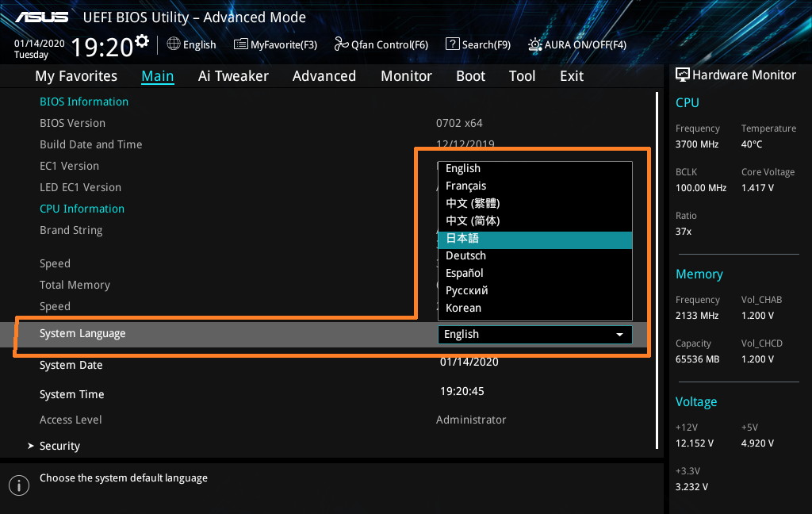Select 中文 (简体) in the language list
Viewport: 812px width, 514px height.
pyautogui.click(x=535, y=221)
